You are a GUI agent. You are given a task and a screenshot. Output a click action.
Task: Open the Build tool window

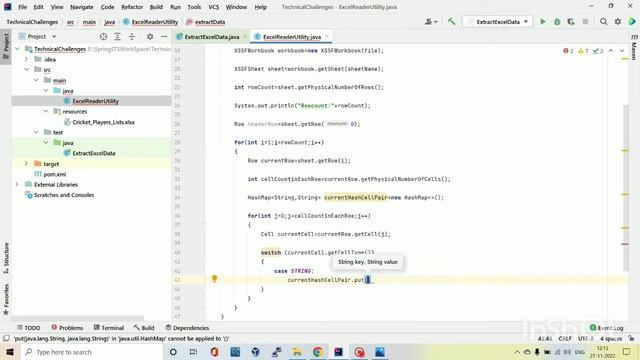coord(144,328)
